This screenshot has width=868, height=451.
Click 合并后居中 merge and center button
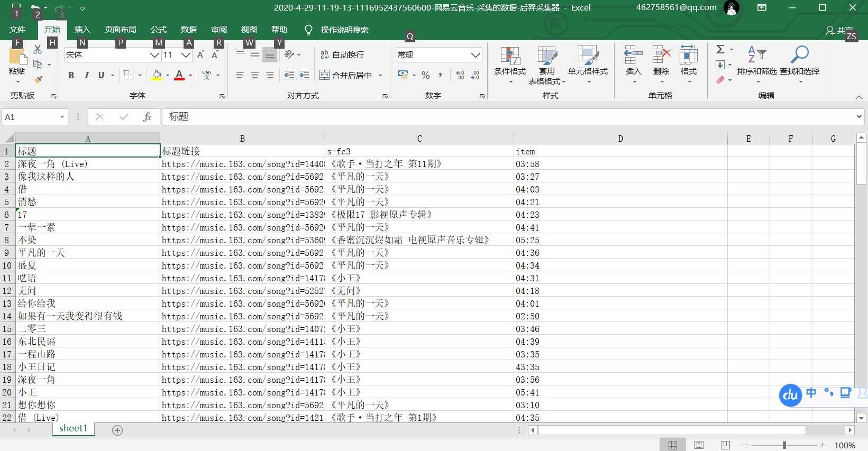[346, 76]
